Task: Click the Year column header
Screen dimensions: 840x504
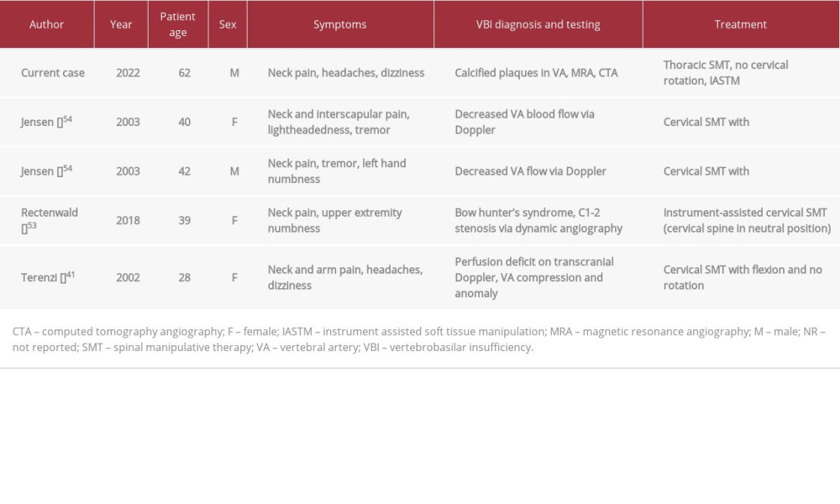Action: click(121, 24)
